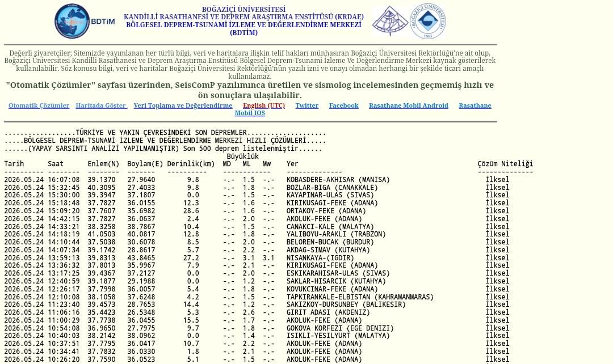
Task: Click the Kandilli observatory sketch logo
Action: coord(390,21)
